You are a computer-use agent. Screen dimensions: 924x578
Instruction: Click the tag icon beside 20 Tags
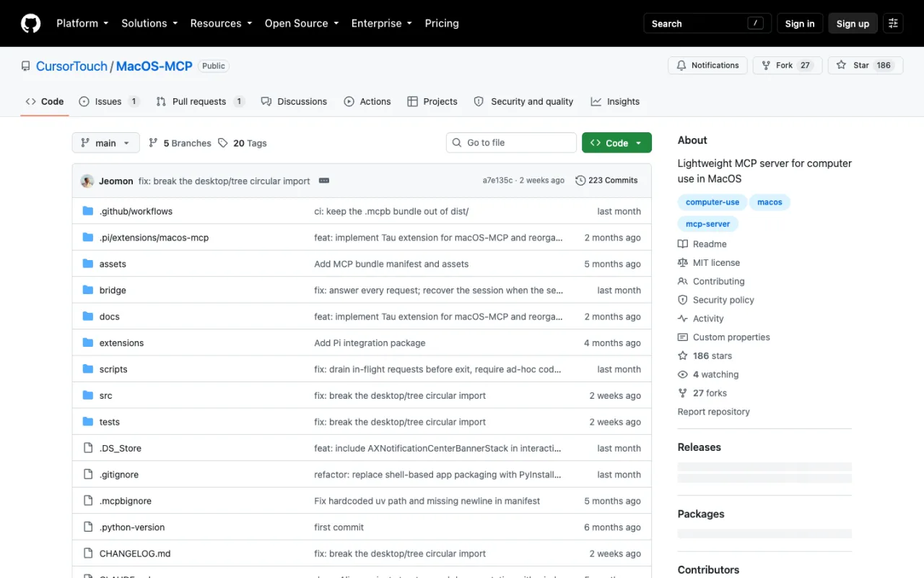(x=223, y=143)
